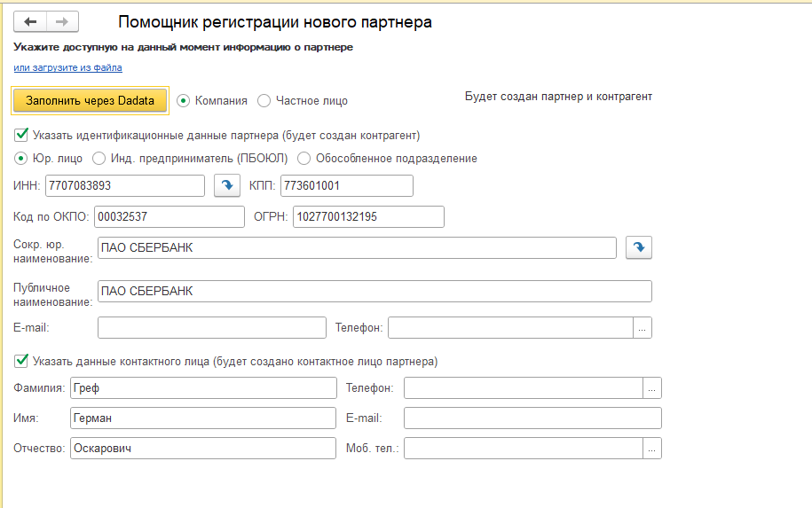Click the Фамилия field containing Греф
The width and height of the screenshot is (812, 508).
203,388
